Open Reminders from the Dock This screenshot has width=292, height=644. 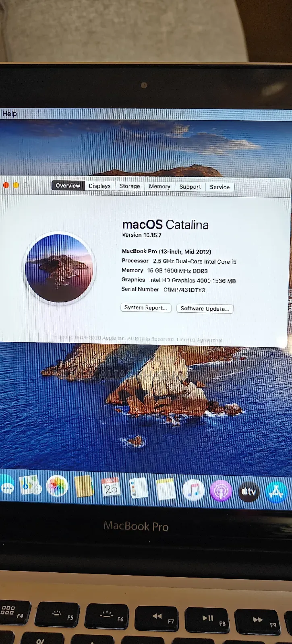(138, 489)
